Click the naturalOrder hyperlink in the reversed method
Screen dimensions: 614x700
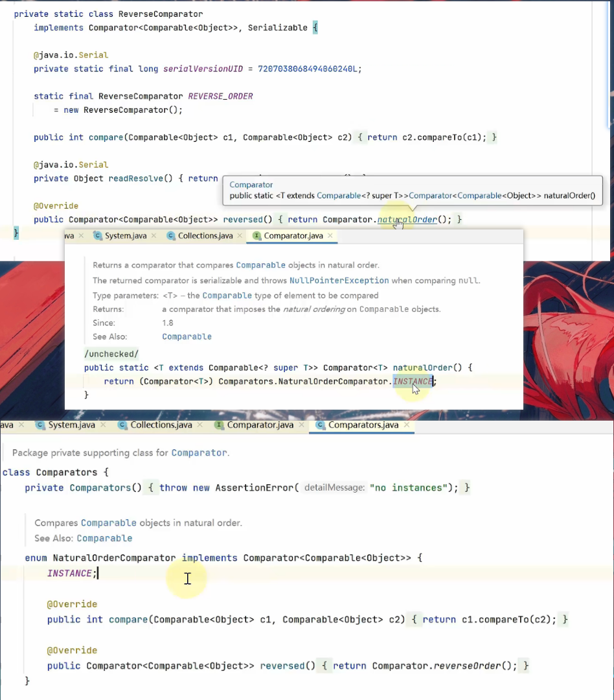pyautogui.click(x=407, y=219)
